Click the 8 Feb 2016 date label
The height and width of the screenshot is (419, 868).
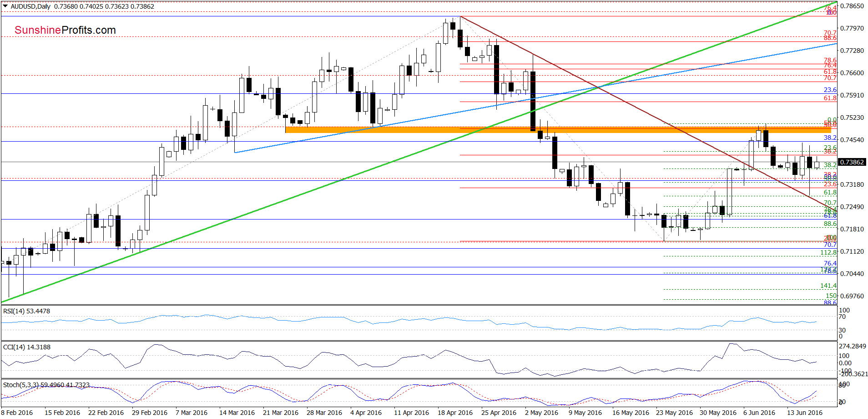tap(17, 413)
